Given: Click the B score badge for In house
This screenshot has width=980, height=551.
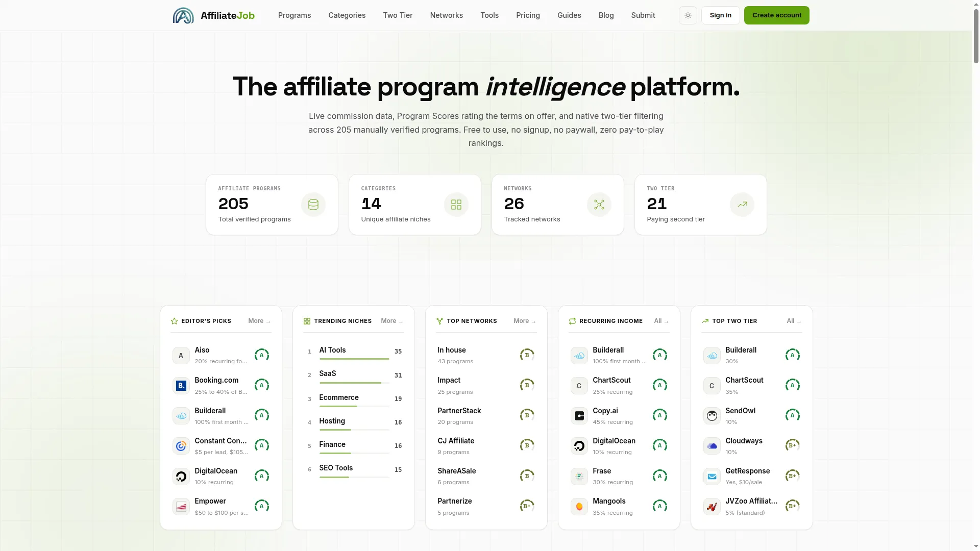Looking at the screenshot, I should coord(527,355).
